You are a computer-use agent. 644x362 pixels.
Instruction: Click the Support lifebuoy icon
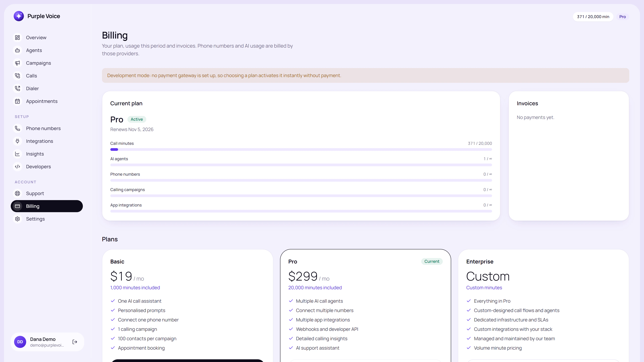(x=17, y=193)
